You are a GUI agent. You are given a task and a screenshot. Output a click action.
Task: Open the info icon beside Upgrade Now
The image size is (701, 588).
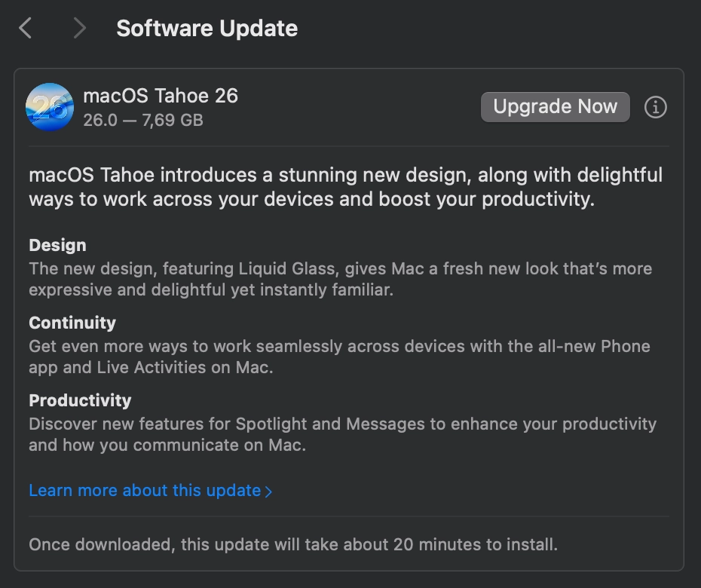click(656, 107)
